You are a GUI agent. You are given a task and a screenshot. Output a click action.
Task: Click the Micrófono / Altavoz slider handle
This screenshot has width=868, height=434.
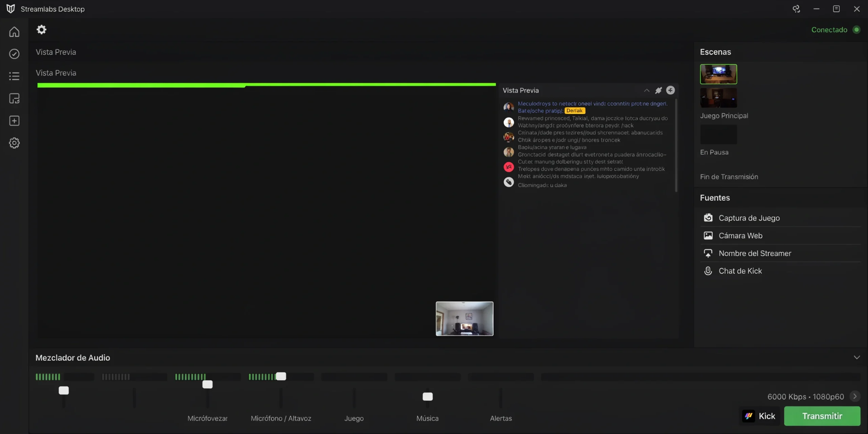tap(281, 376)
